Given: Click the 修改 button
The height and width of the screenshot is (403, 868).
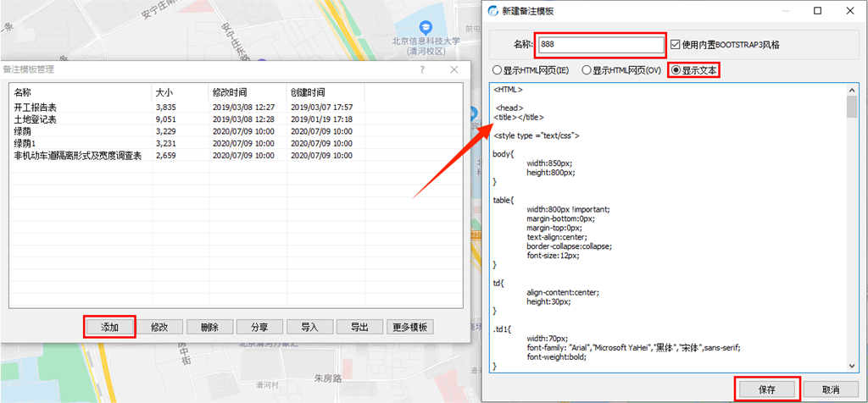Looking at the screenshot, I should 159,327.
